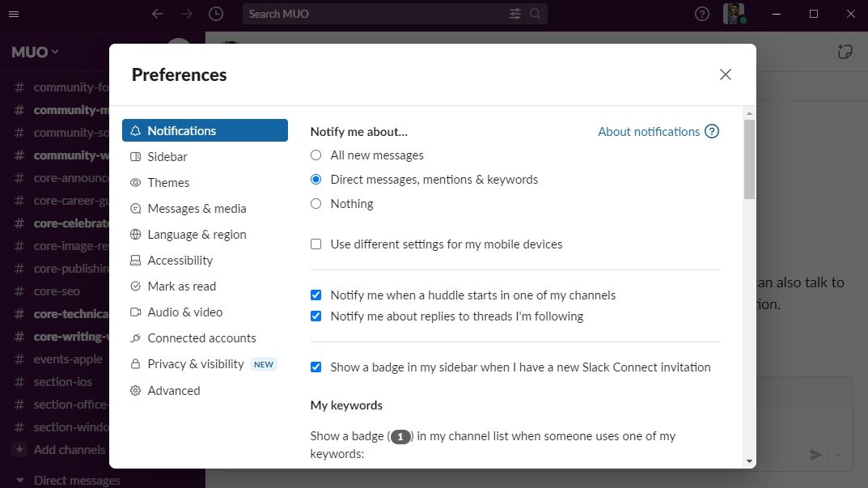Image resolution: width=868 pixels, height=488 pixels.
Task: Expand the Direct messages section
Action: point(76,480)
